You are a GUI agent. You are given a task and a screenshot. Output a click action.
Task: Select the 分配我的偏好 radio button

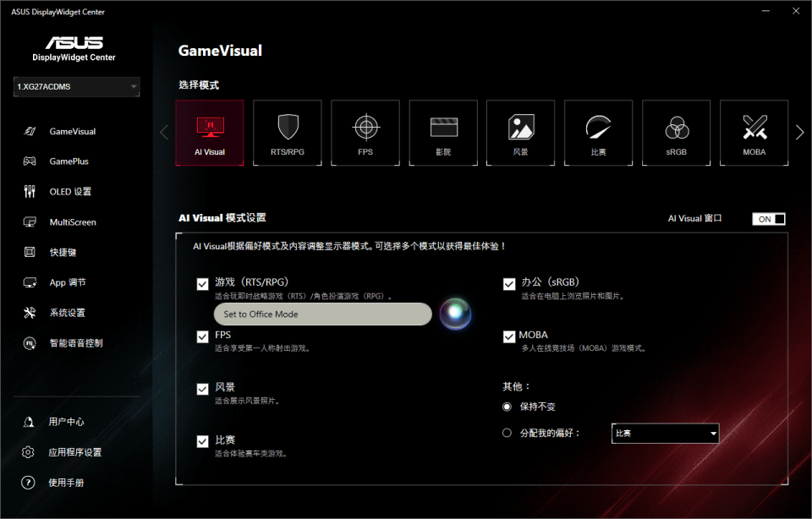(x=507, y=433)
